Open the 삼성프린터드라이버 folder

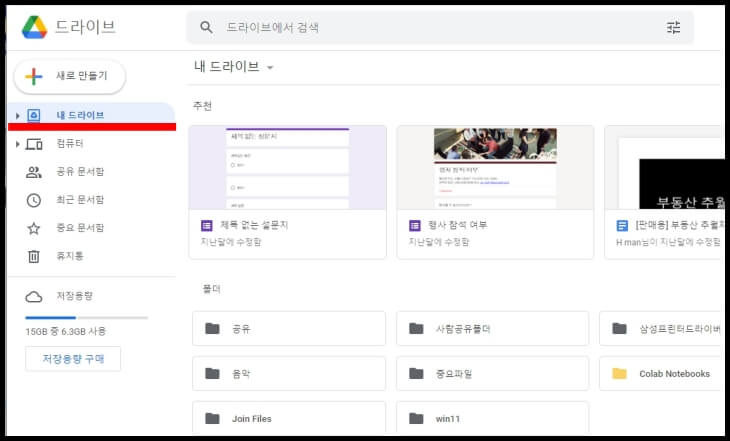[662, 329]
